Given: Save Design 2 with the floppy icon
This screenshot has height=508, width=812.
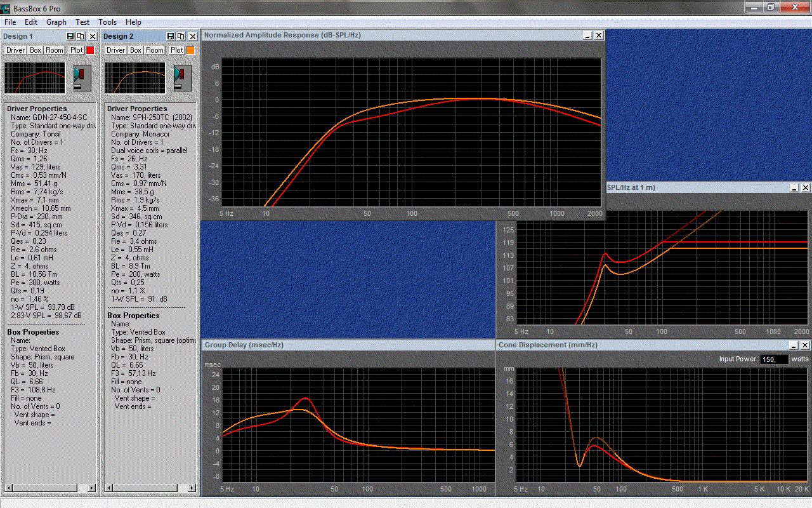Looking at the screenshot, I should tap(171, 37).
